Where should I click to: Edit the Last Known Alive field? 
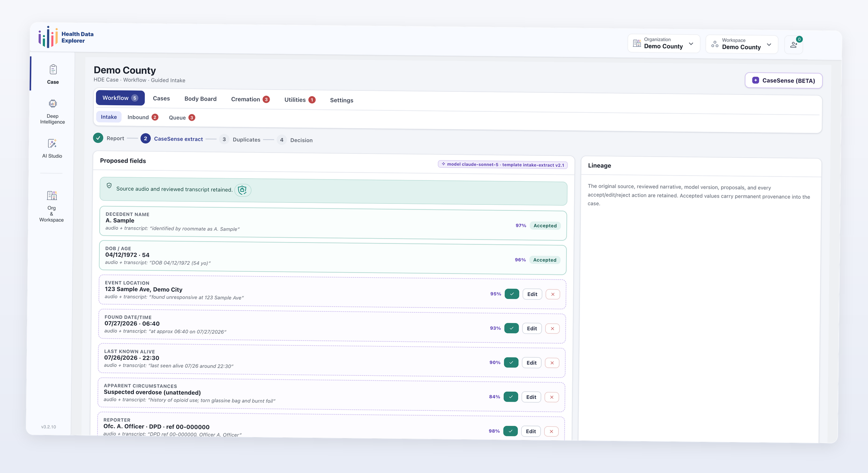(x=531, y=363)
